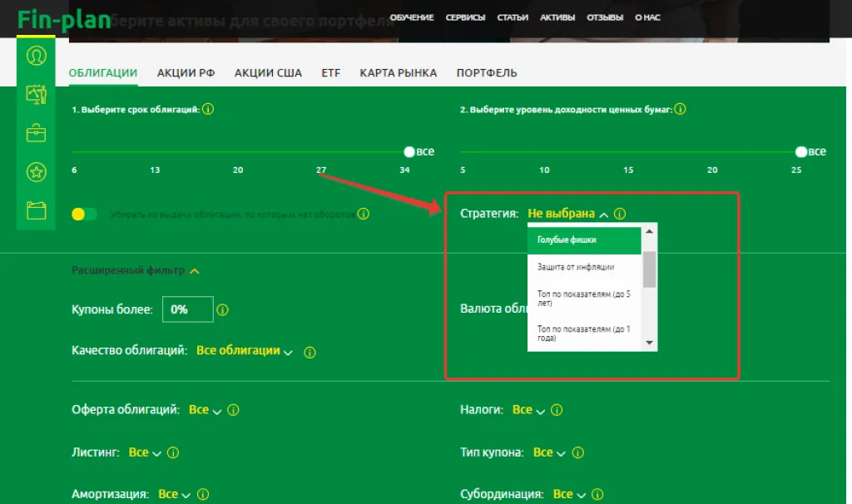This screenshot has height=504, width=852.
Task: Expand the Тип купона dropdown
Action: click(548, 452)
